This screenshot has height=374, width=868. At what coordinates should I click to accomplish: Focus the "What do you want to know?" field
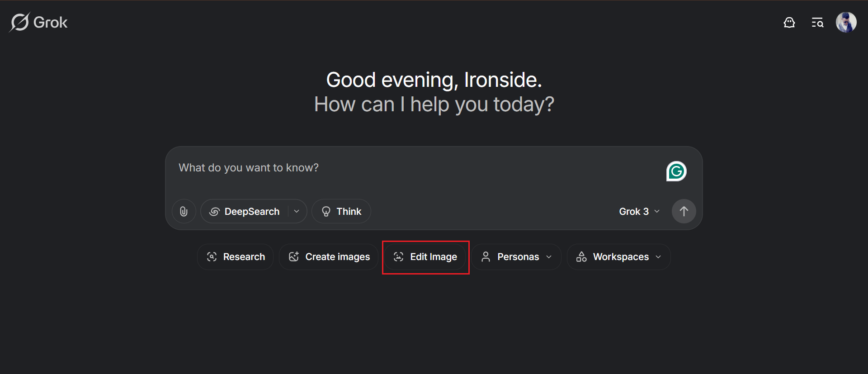[x=407, y=168]
